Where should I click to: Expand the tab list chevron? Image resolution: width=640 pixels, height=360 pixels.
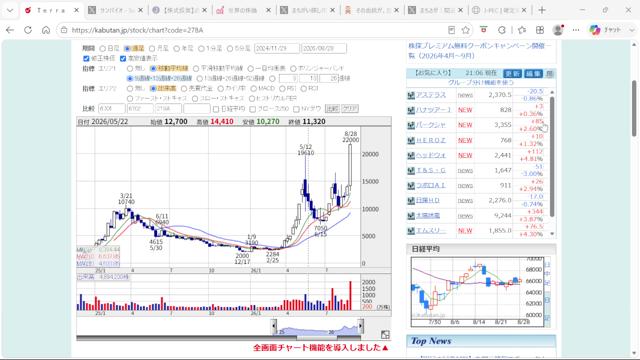coord(10,11)
